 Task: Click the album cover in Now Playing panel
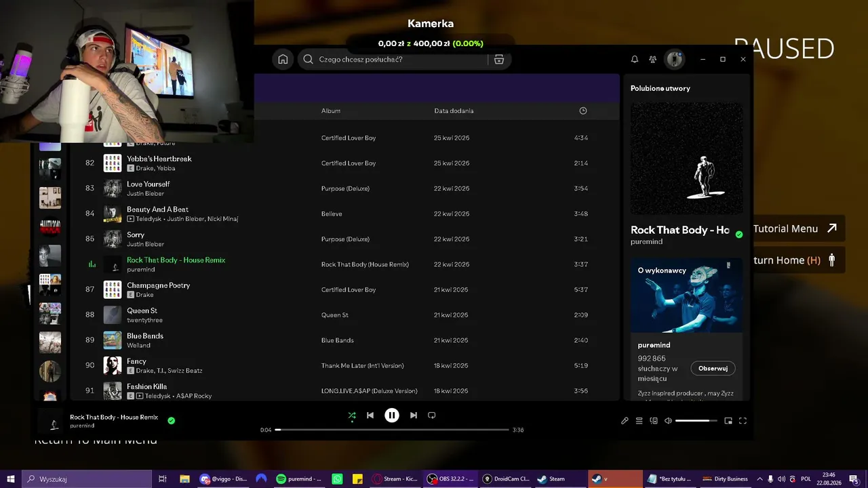[686, 158]
